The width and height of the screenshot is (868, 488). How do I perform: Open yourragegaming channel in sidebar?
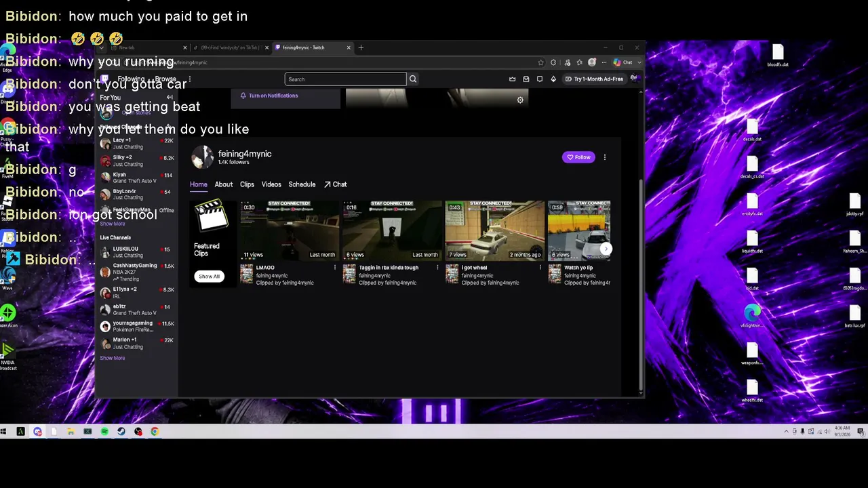tap(136, 327)
